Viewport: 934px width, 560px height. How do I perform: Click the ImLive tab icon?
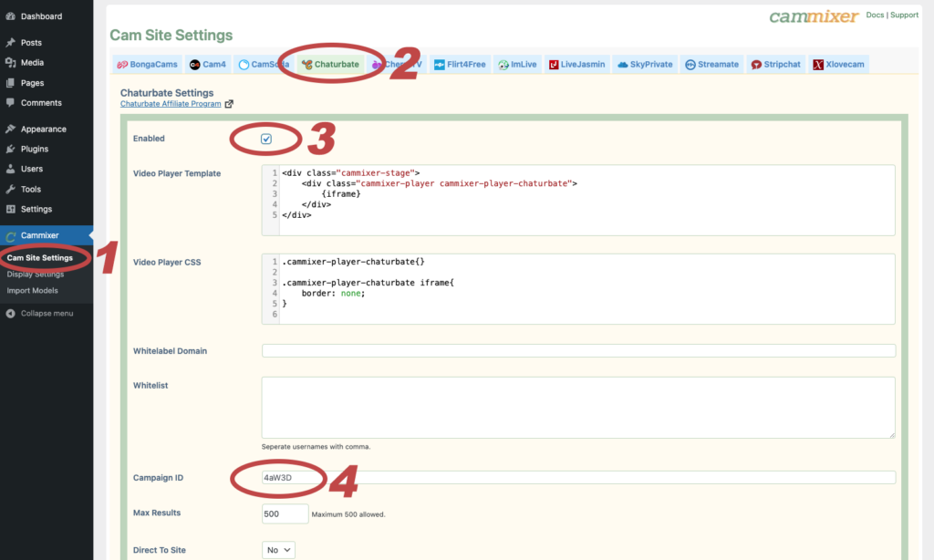point(503,65)
